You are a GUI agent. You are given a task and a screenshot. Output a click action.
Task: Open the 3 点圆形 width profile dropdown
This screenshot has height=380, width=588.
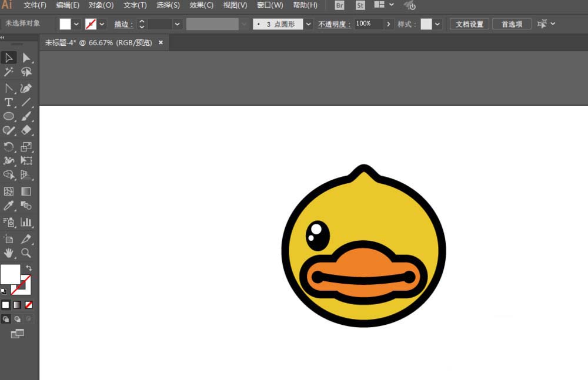coord(308,24)
